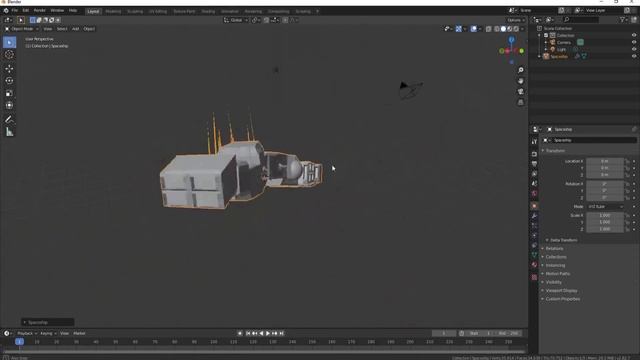The width and height of the screenshot is (640, 360).
Task: Jump to the timeline start frame
Action: 248,333
